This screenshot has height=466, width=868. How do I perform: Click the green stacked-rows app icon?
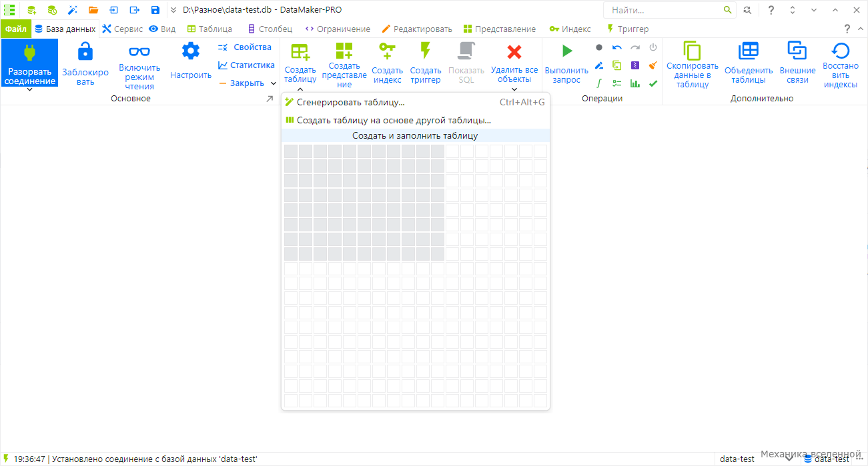9,10
